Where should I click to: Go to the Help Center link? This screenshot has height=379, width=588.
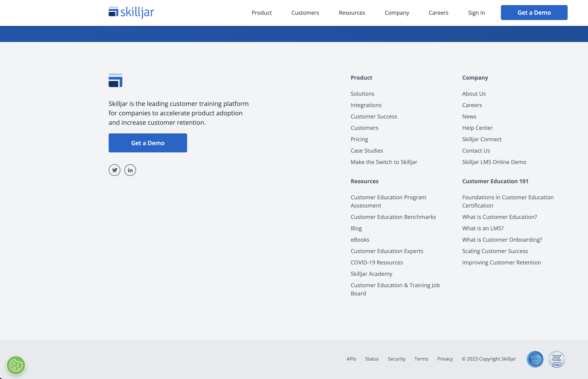coord(477,128)
